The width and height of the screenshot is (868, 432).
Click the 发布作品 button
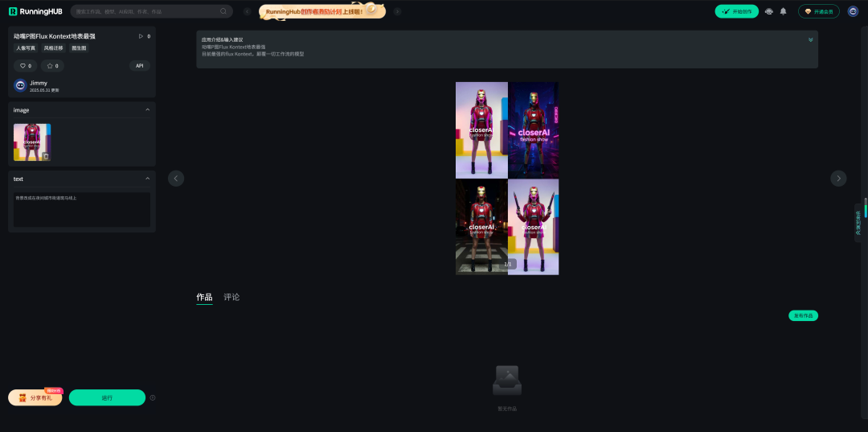[x=803, y=315]
